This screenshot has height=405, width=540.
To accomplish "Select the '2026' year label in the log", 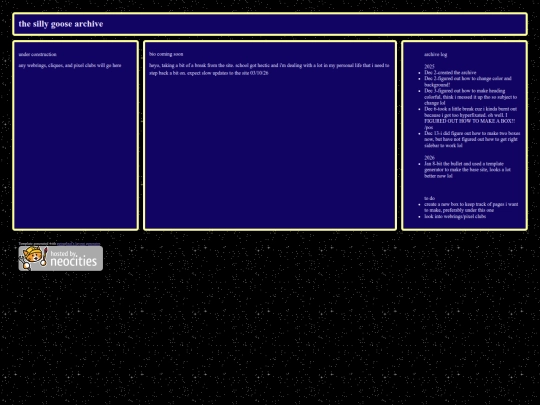I will (x=429, y=158).
